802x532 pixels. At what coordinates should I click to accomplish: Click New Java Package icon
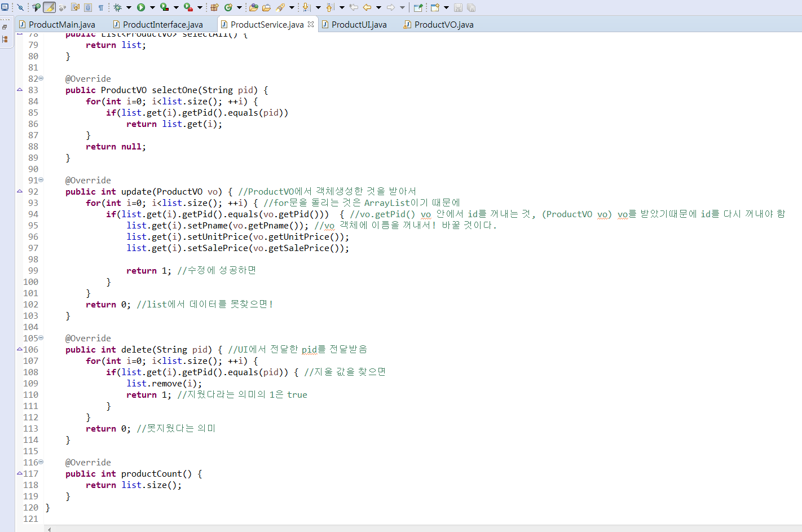(x=214, y=7)
